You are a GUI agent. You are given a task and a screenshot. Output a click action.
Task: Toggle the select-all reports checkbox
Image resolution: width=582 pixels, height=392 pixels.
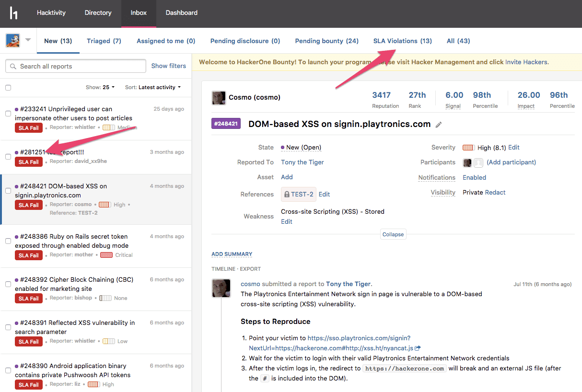click(8, 88)
